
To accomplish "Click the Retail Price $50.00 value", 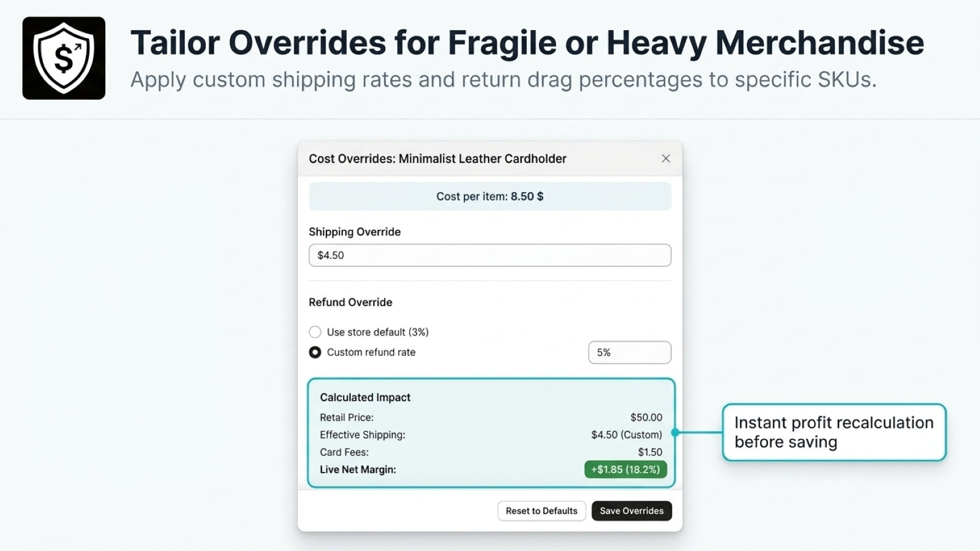I will 646,418.
